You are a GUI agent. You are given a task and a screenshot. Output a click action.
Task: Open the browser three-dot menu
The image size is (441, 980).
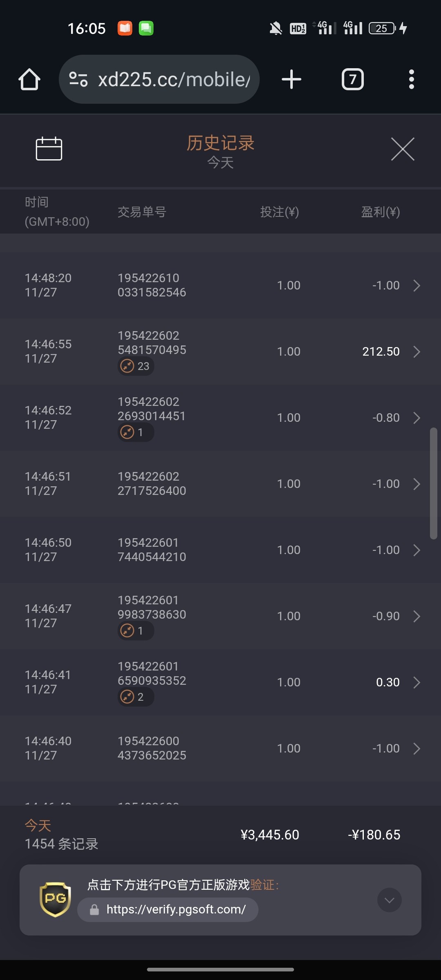click(411, 79)
